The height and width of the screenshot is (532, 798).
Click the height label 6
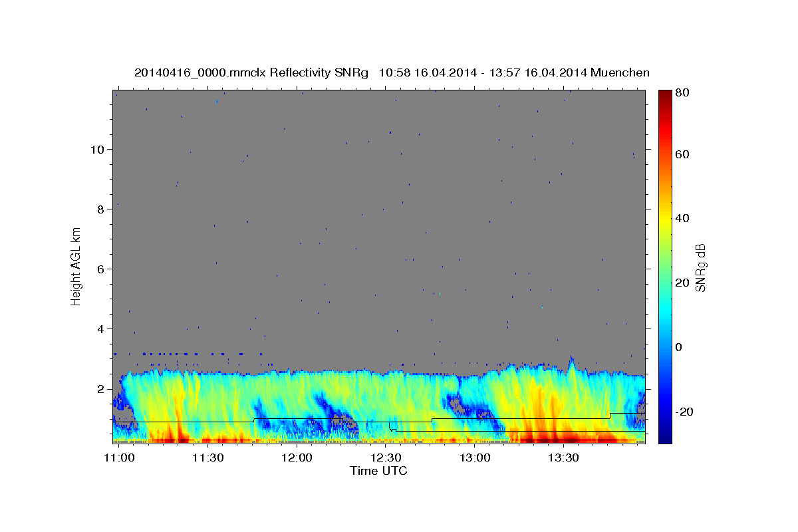click(x=102, y=269)
